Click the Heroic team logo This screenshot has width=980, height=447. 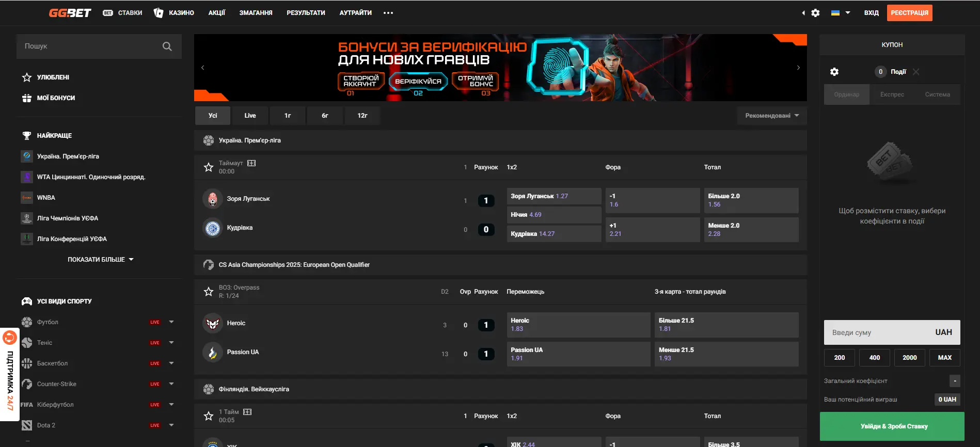point(213,323)
